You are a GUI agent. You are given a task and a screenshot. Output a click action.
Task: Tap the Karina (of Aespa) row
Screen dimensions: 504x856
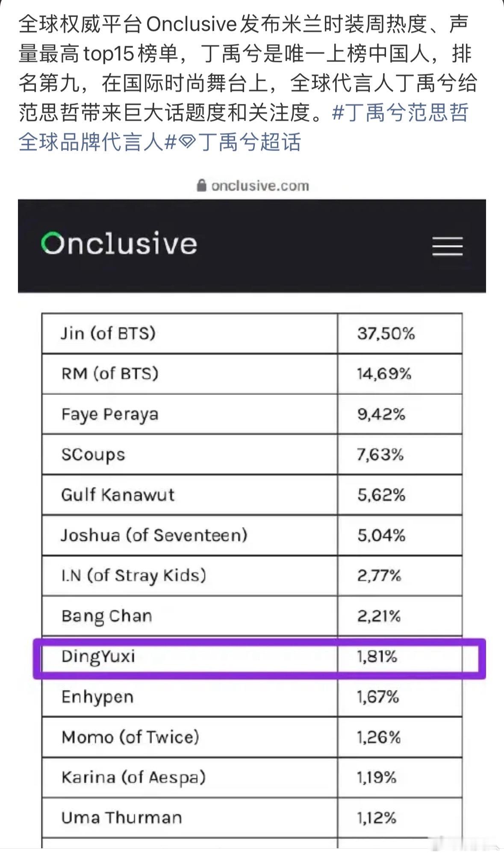(252, 777)
